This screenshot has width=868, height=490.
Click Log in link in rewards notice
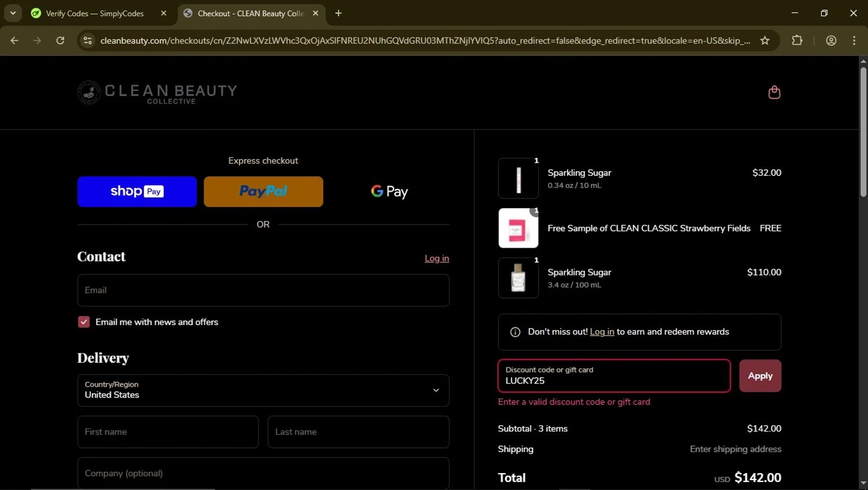(602, 332)
